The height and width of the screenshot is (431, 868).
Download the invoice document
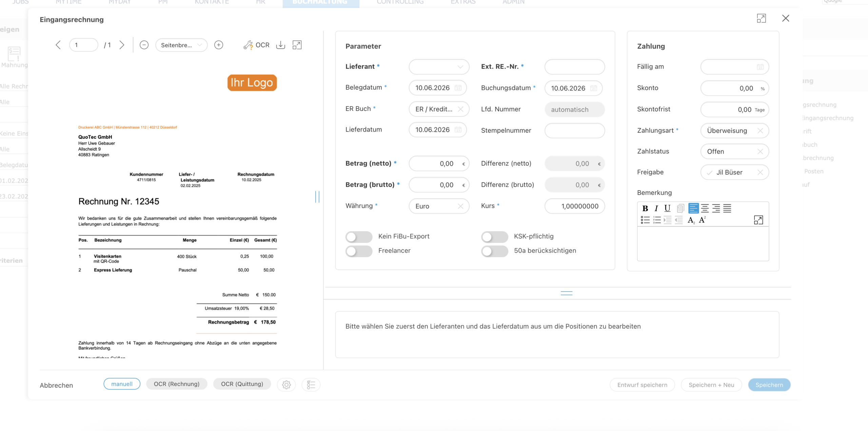(281, 45)
